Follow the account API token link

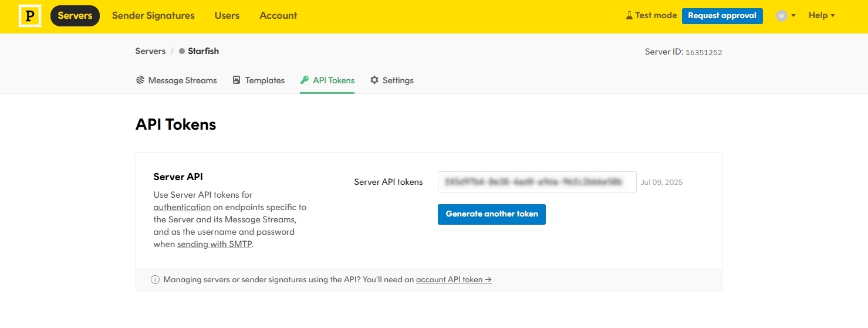click(454, 280)
